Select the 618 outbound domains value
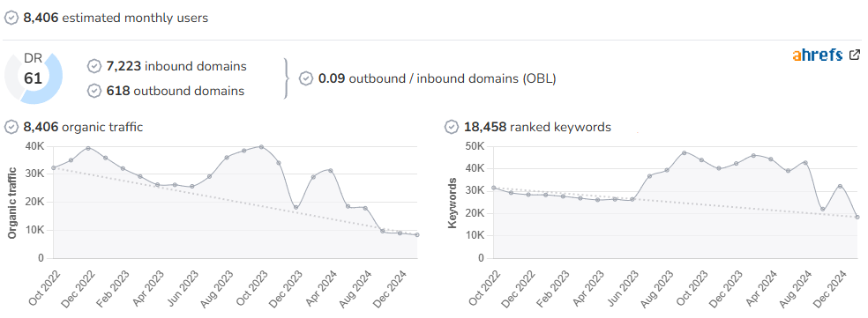The height and width of the screenshot is (318, 868). click(176, 91)
